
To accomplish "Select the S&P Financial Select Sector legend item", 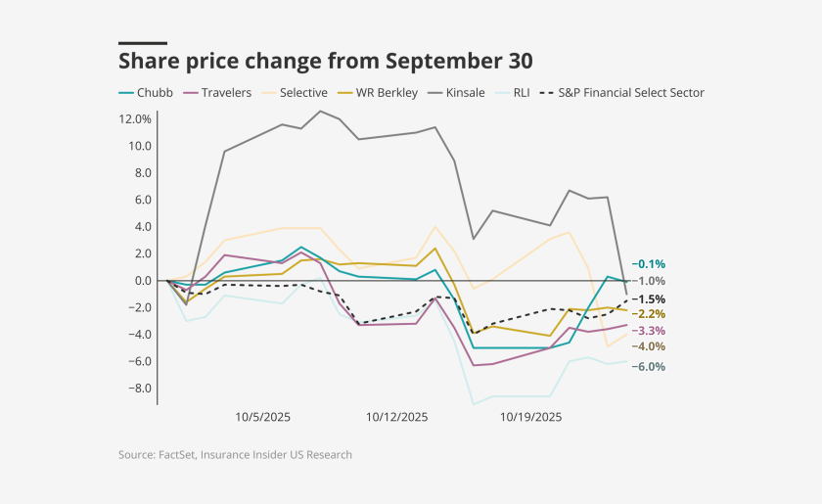I will pyautogui.click(x=631, y=93).
